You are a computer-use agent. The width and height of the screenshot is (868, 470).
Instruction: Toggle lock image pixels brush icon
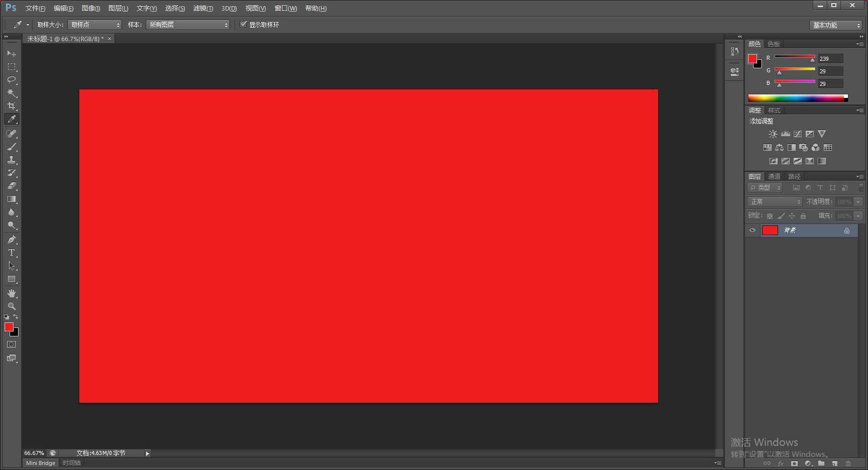point(781,216)
